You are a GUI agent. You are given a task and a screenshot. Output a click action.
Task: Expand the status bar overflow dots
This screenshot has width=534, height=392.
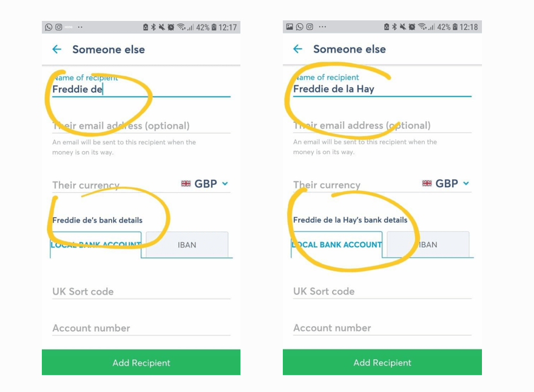[x=80, y=27]
